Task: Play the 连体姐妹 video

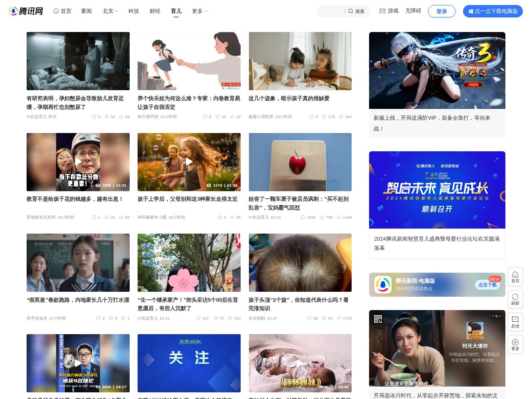Action: 300,363
